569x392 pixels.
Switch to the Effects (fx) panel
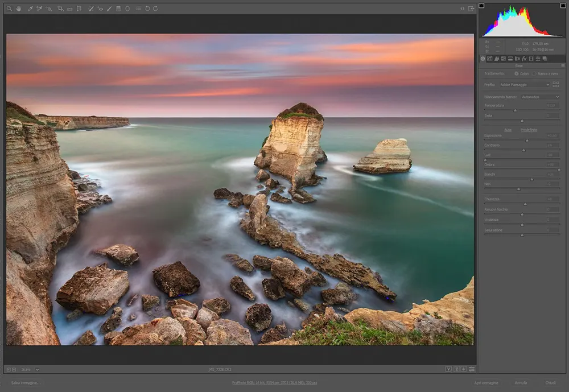tap(524, 59)
